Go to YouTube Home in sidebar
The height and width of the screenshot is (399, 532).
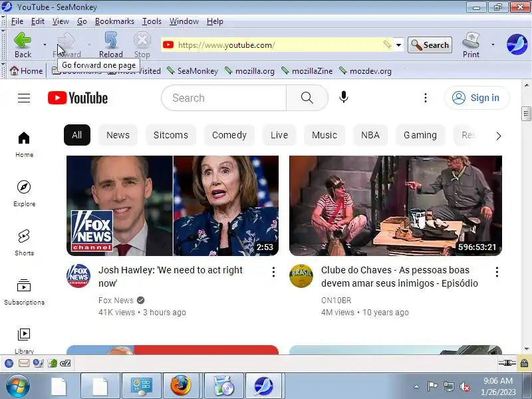pos(24,144)
